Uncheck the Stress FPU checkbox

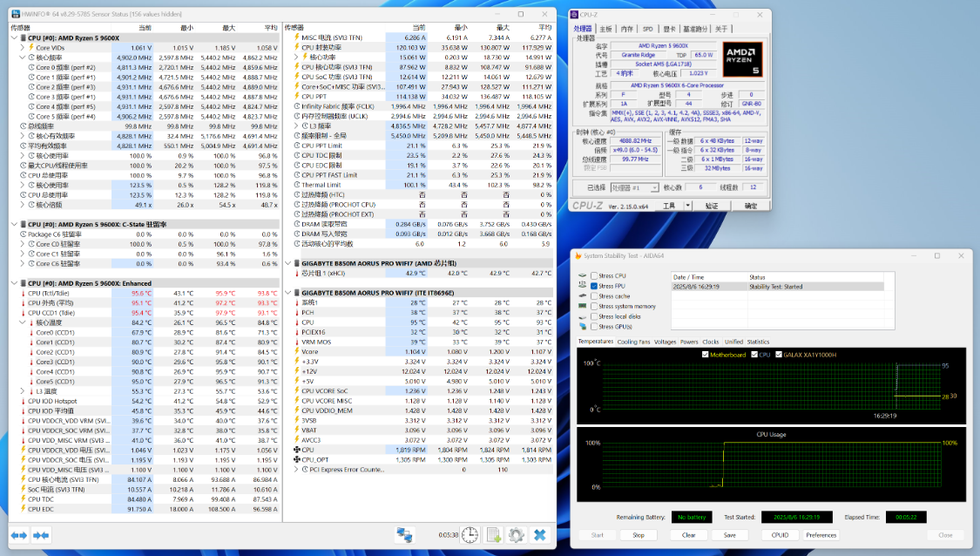click(x=594, y=286)
